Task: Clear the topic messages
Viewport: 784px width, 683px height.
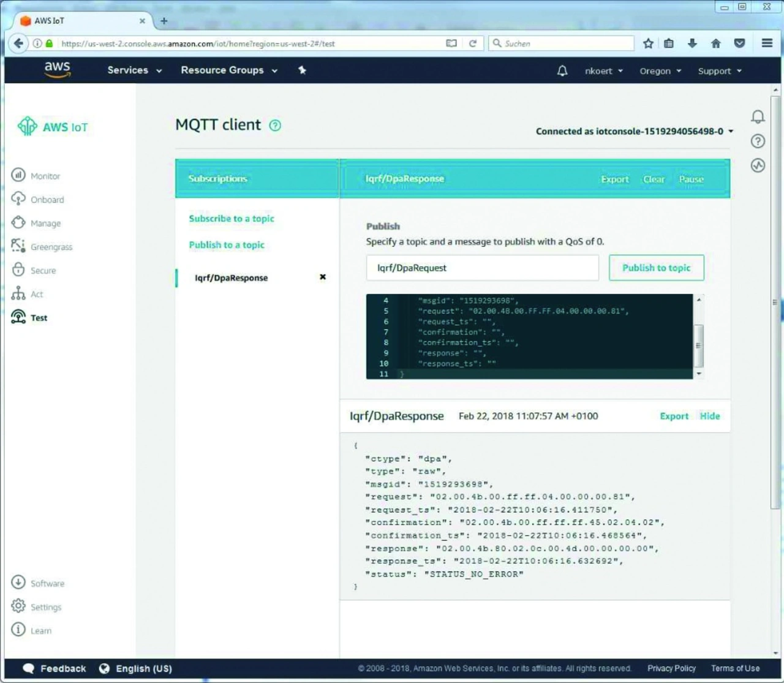Action: click(654, 179)
